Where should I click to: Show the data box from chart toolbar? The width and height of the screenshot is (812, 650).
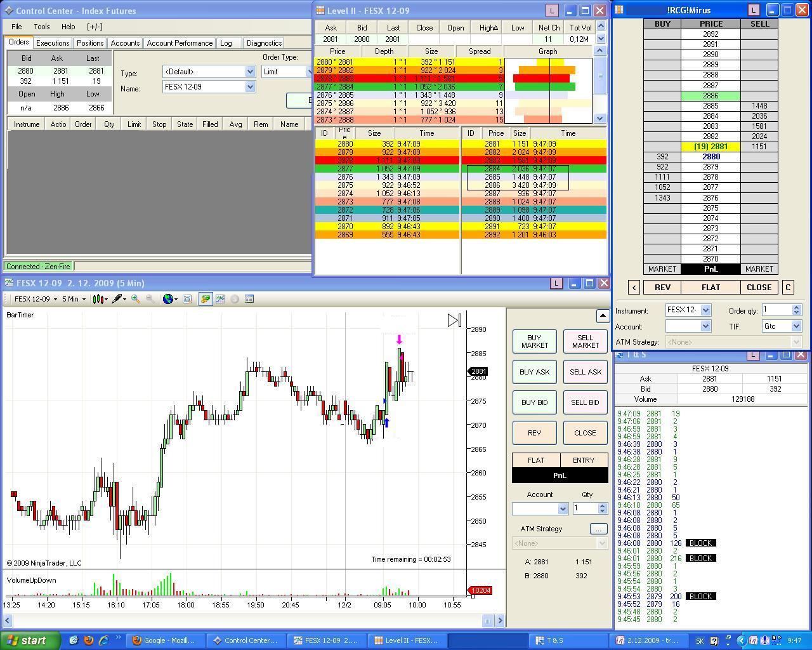coord(187,299)
